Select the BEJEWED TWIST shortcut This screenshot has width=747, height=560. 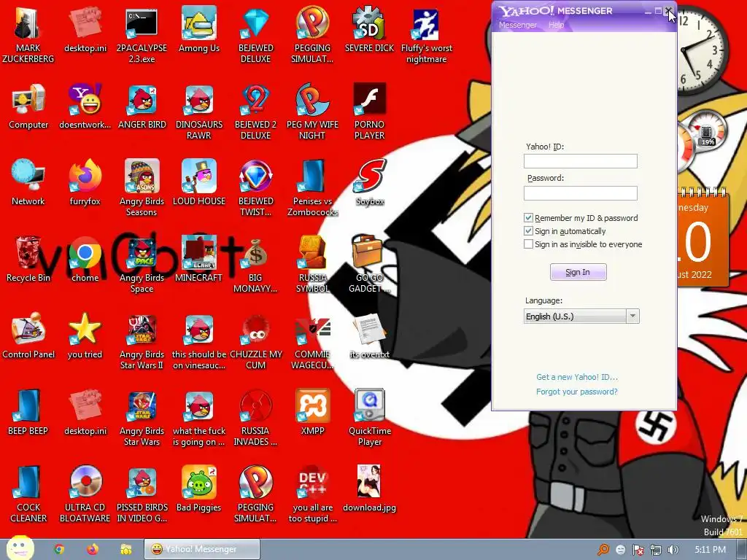pyautogui.click(x=256, y=189)
